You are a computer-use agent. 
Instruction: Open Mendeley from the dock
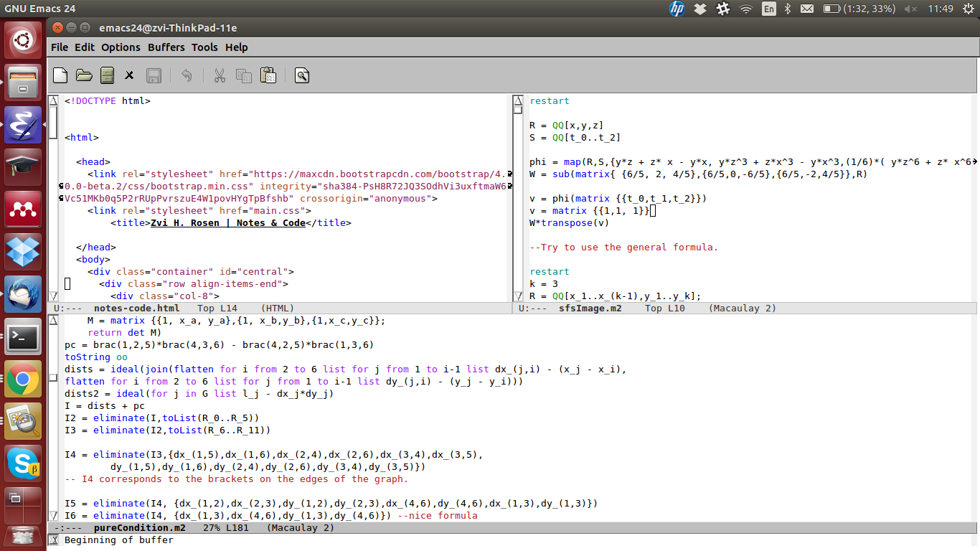tap(22, 209)
